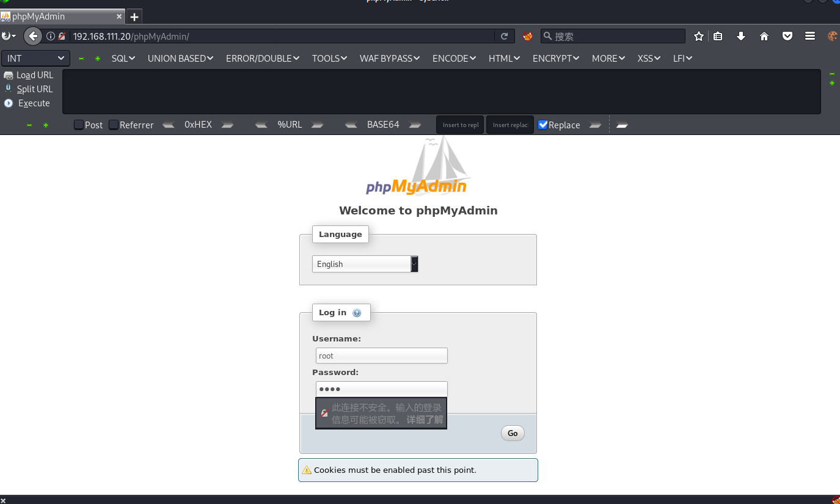The image size is (840, 504).
Task: Open the MORE menu
Action: (x=608, y=58)
